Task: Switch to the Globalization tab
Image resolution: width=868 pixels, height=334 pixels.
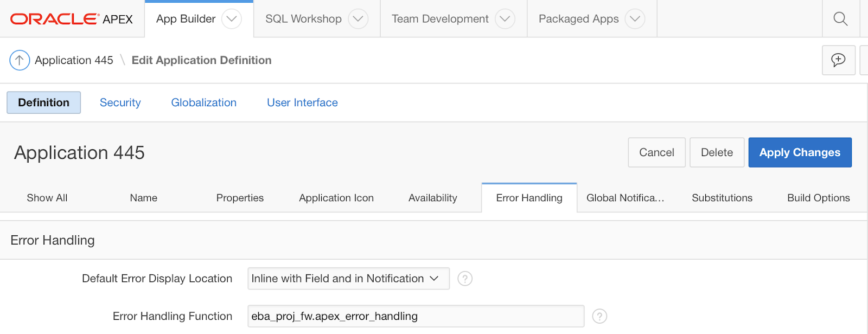Action: pyautogui.click(x=204, y=102)
